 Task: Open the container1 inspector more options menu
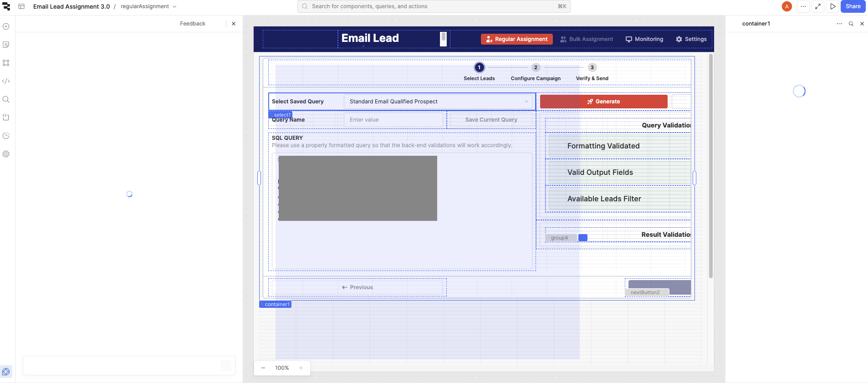839,24
